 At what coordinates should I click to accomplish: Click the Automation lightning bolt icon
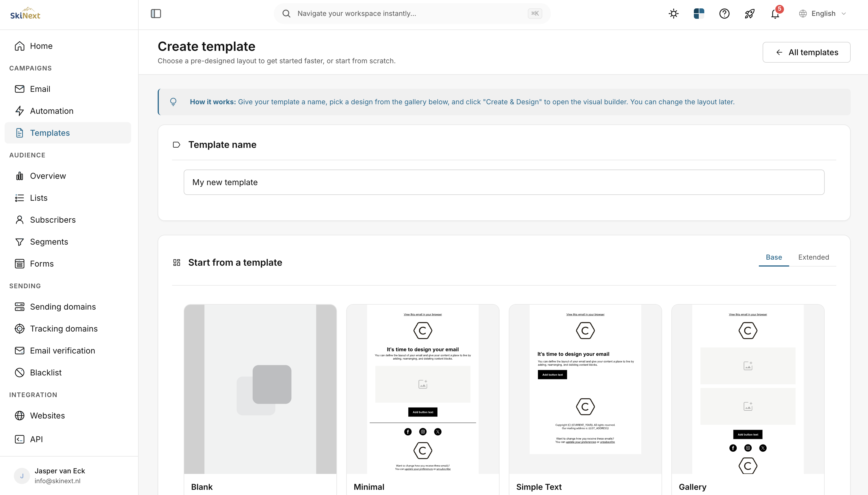[20, 111]
